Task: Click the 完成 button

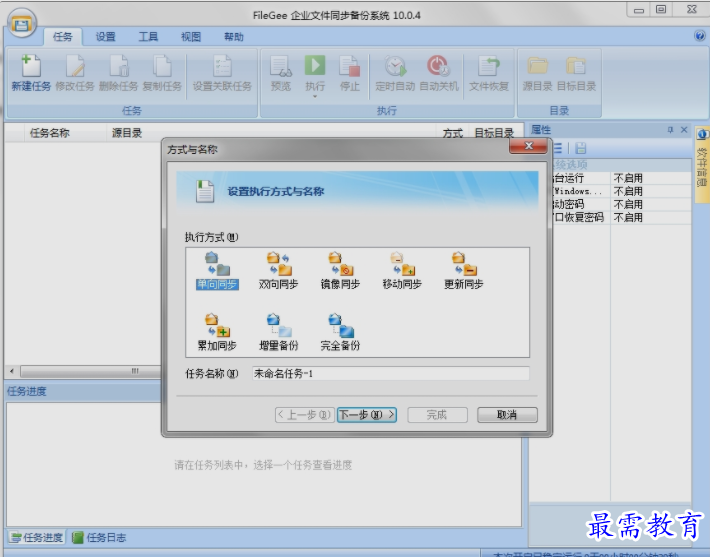Action: 437,415
